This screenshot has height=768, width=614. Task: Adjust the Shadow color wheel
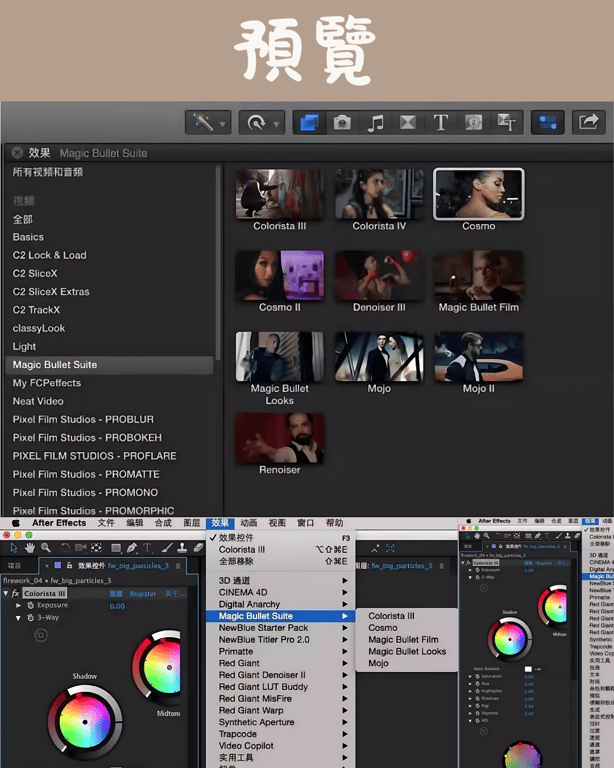[x=85, y=721]
